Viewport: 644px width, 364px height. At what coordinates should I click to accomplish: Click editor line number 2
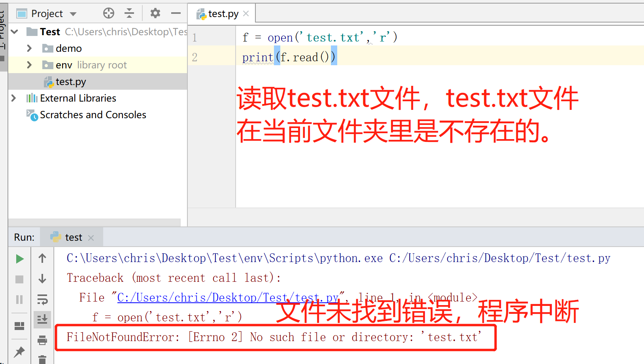(x=195, y=57)
